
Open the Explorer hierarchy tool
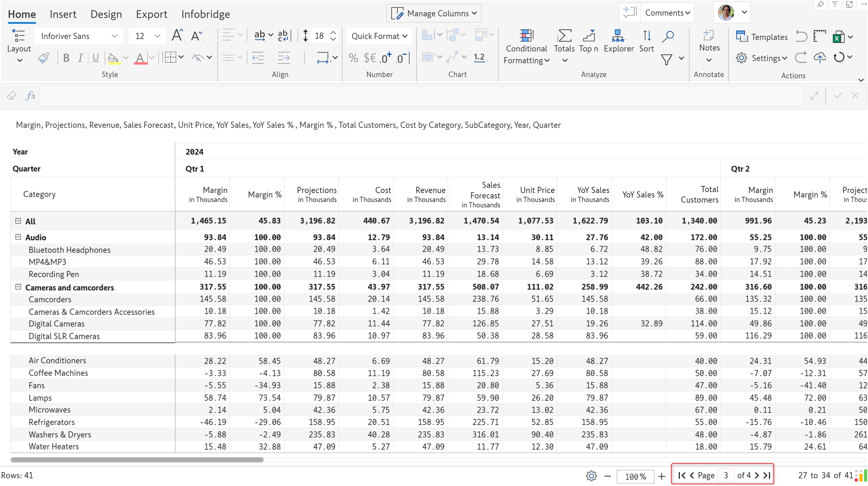[x=618, y=41]
